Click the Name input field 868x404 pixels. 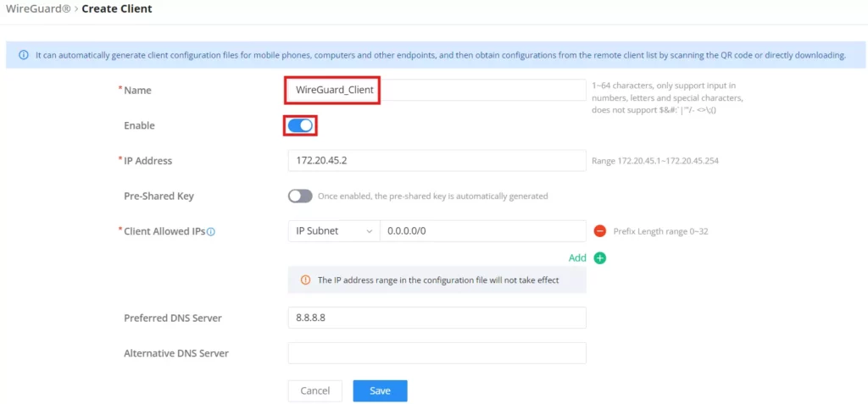tap(437, 90)
